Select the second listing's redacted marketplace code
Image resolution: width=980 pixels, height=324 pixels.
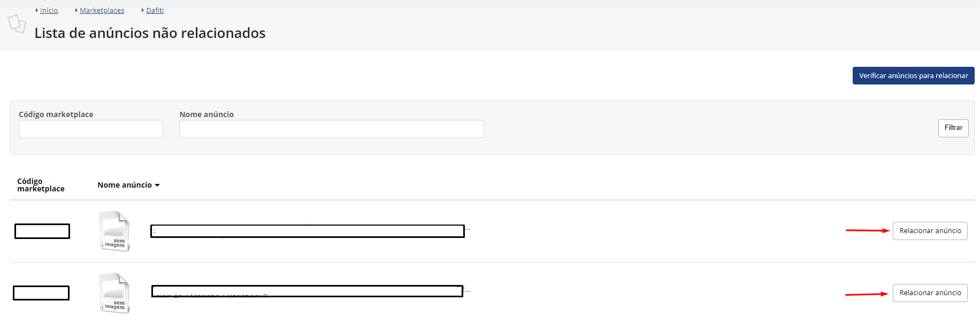[41, 293]
